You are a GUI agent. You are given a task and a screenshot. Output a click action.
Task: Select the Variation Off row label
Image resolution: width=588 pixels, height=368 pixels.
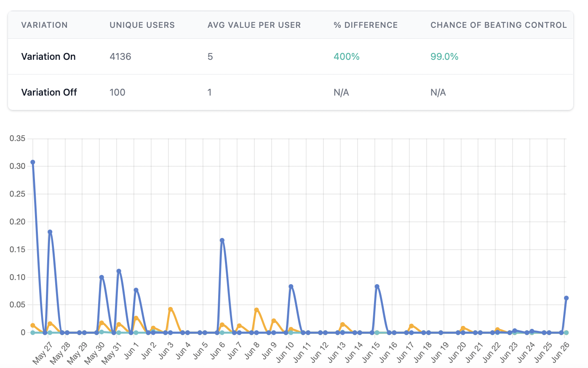click(49, 92)
